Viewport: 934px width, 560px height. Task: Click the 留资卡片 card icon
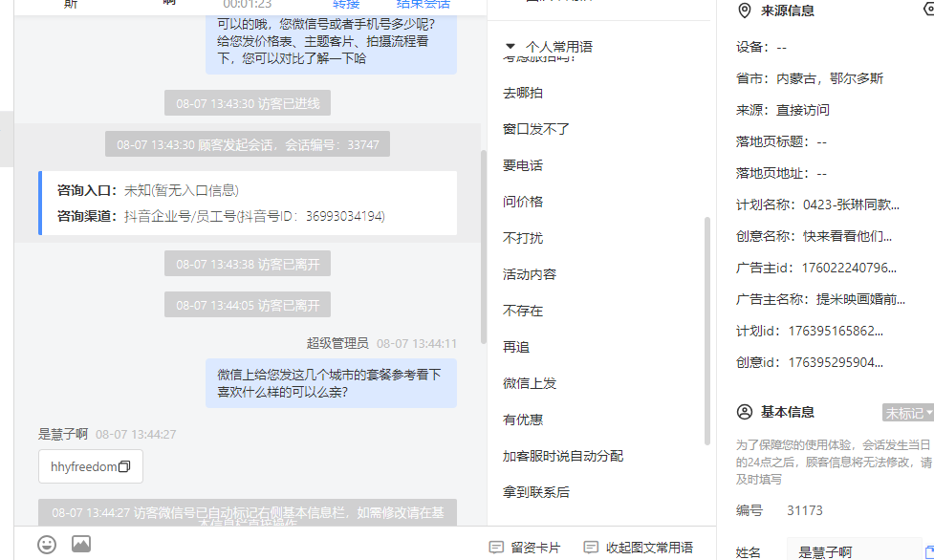point(496,548)
